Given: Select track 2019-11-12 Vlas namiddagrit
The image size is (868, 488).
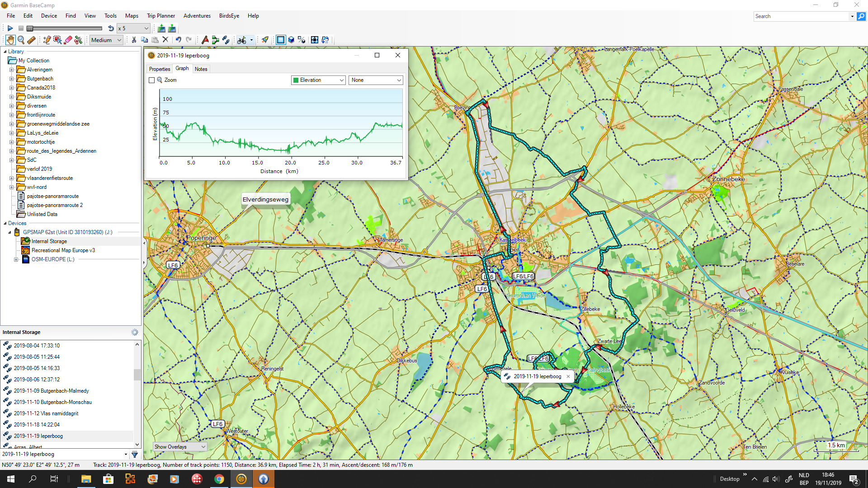Looking at the screenshot, I should click(x=46, y=413).
